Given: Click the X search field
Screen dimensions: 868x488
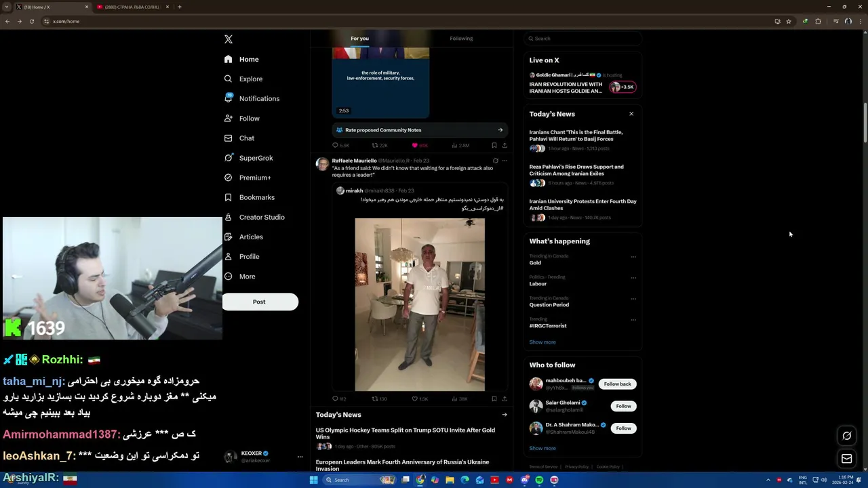Looking at the screenshot, I should click(583, 39).
